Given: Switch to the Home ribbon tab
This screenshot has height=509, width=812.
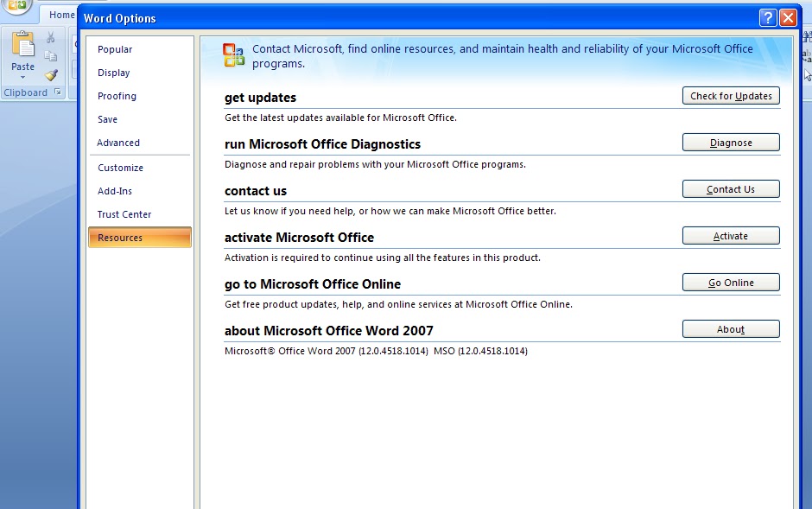Looking at the screenshot, I should (61, 15).
